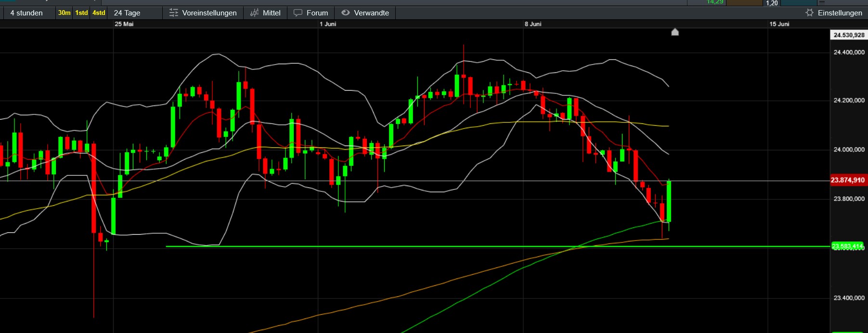868x333 pixels.
Task: Click the Einstellungen label
Action: (840, 13)
